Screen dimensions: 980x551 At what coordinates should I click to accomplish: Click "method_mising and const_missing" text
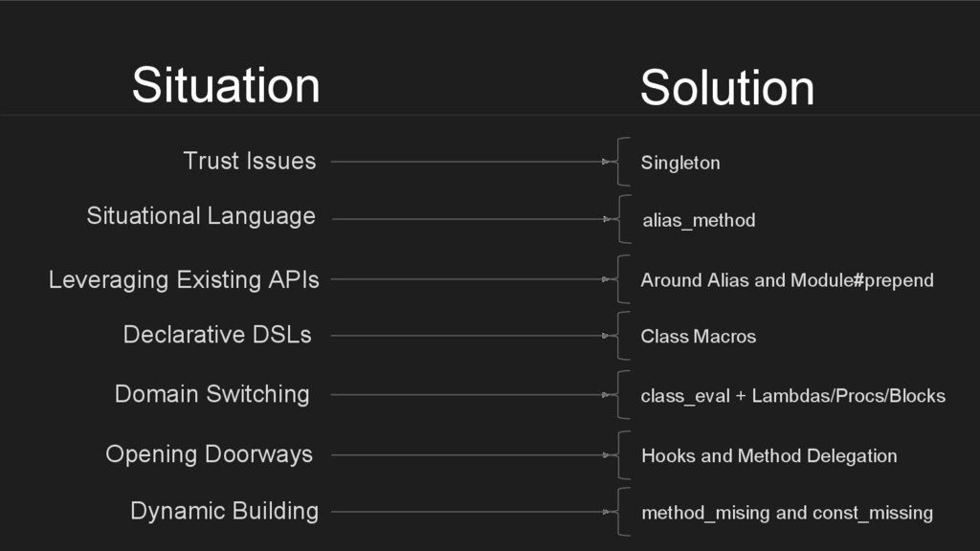(787, 514)
